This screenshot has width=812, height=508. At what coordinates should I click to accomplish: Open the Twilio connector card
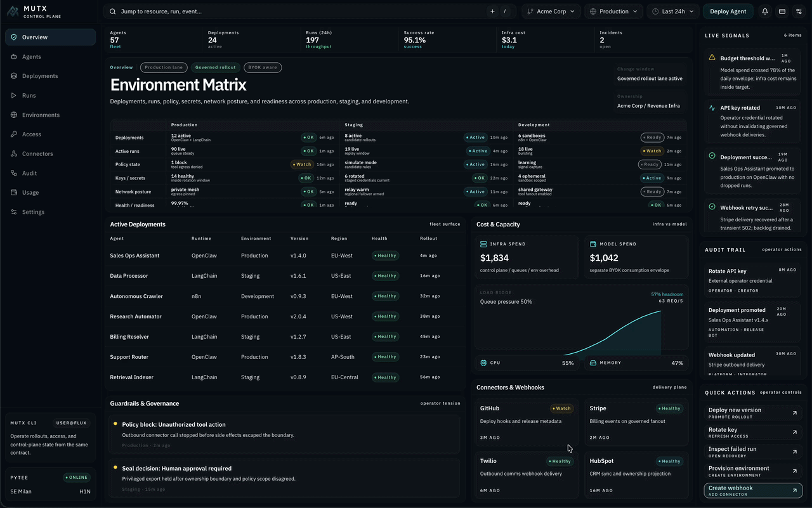(x=527, y=476)
